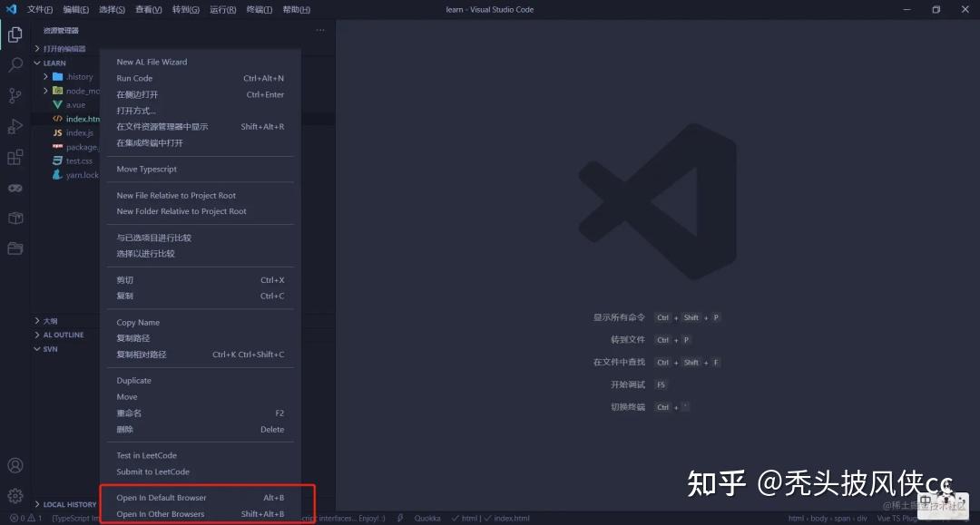The width and height of the screenshot is (980, 525).
Task: Click the Explorer icon in the activity bar
Action: click(x=15, y=34)
